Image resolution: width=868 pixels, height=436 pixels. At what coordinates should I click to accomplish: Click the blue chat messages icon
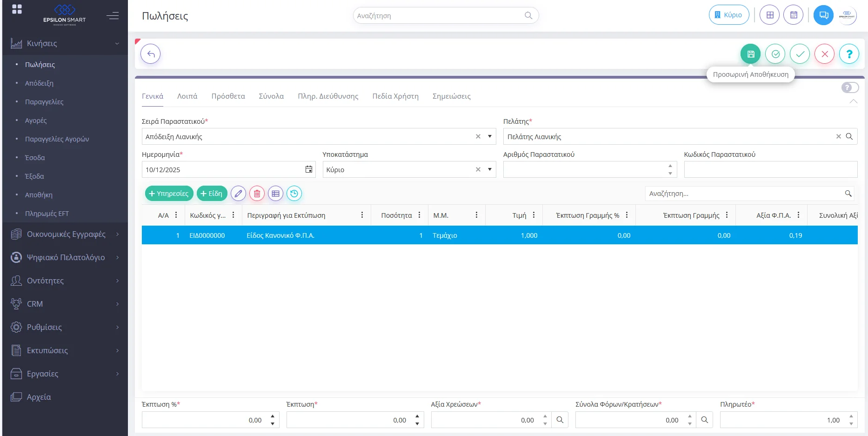pos(823,15)
